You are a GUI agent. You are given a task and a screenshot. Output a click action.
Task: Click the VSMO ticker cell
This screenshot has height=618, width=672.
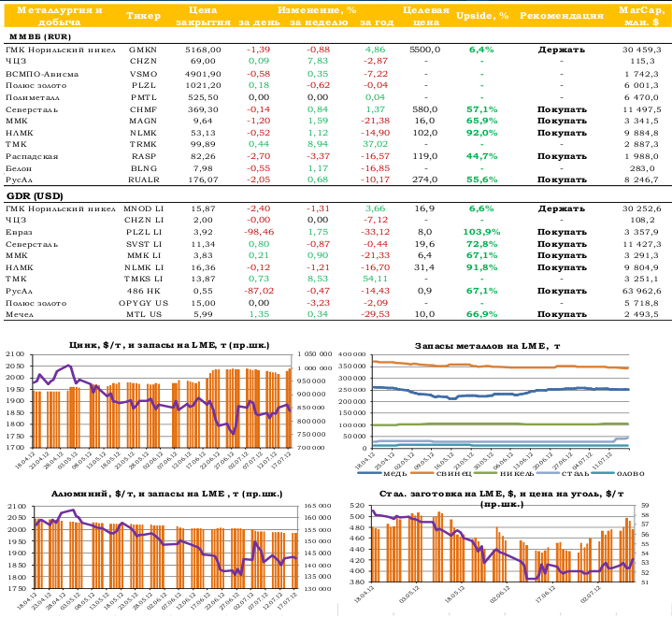pos(143,74)
